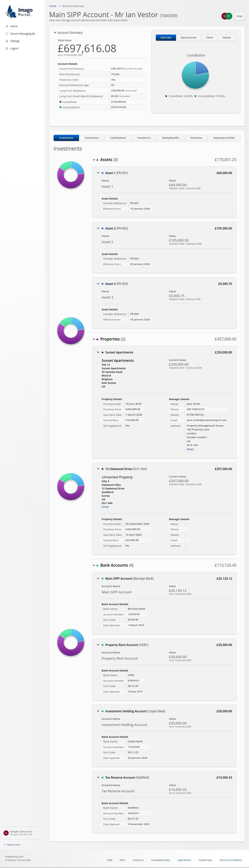Collapse the Asset 1 (PR-001) card
This screenshot has width=249, height=868.
point(98,173)
